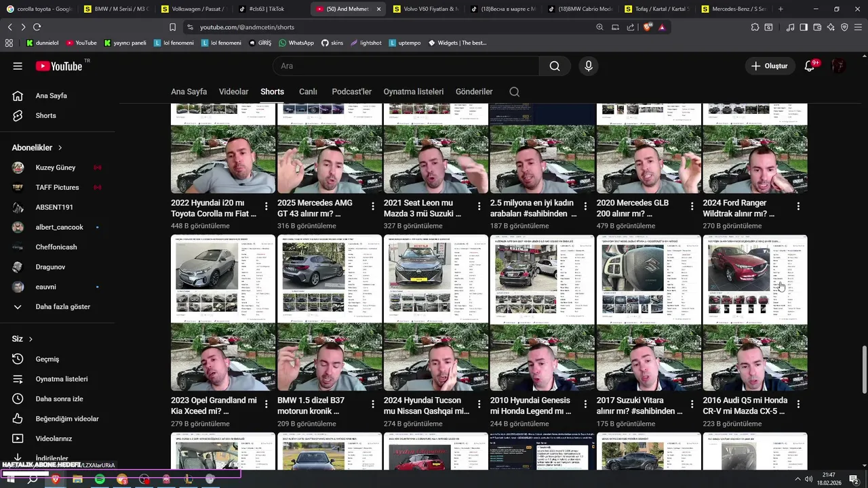Screen dimensions: 868x488
Task: Open Daha sonra izle list
Action: (x=57, y=399)
